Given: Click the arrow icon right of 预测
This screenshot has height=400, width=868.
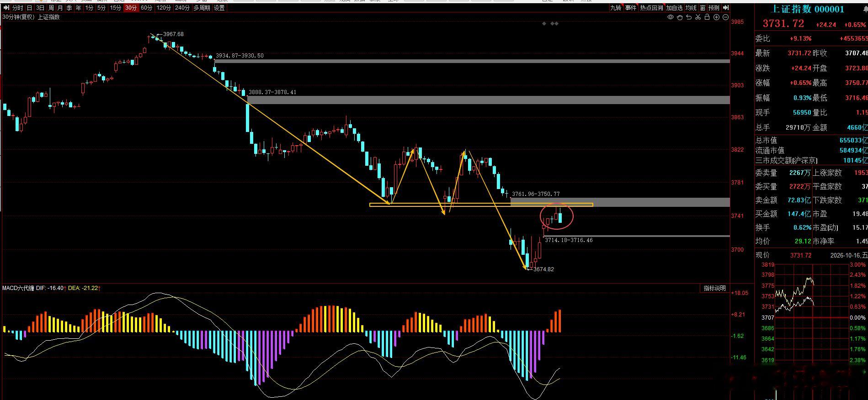Looking at the screenshot, I should pyautogui.click(x=726, y=8).
